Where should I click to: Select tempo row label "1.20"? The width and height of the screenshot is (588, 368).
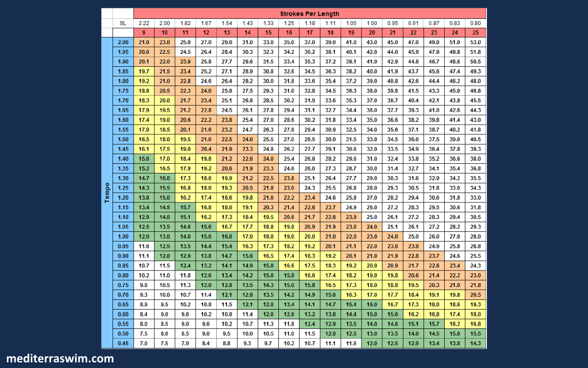point(123,197)
